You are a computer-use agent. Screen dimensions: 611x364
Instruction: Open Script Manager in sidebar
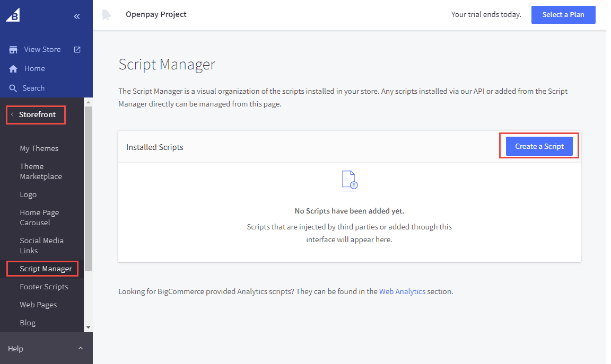point(46,269)
